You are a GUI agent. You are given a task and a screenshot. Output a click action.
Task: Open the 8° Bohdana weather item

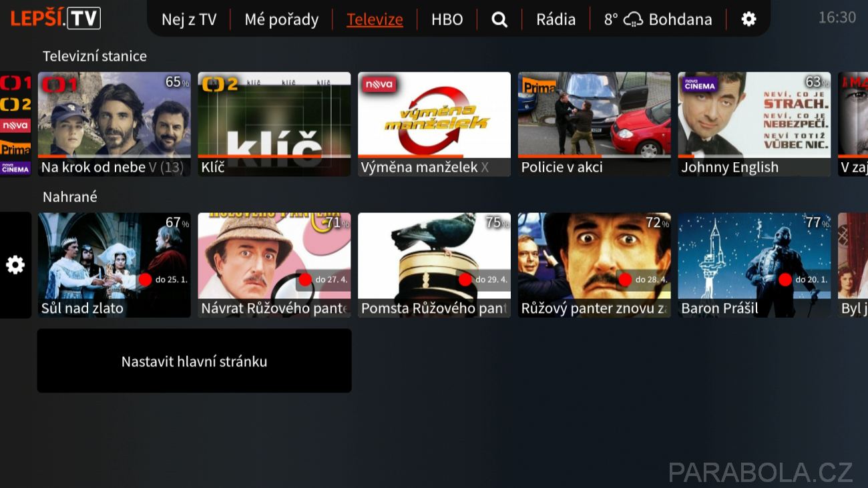pyautogui.click(x=658, y=19)
